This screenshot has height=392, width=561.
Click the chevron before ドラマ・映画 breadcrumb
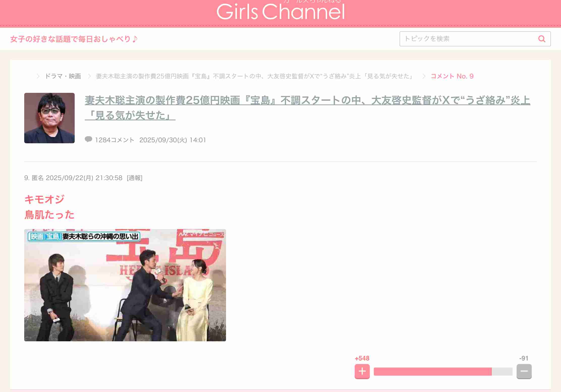[38, 76]
